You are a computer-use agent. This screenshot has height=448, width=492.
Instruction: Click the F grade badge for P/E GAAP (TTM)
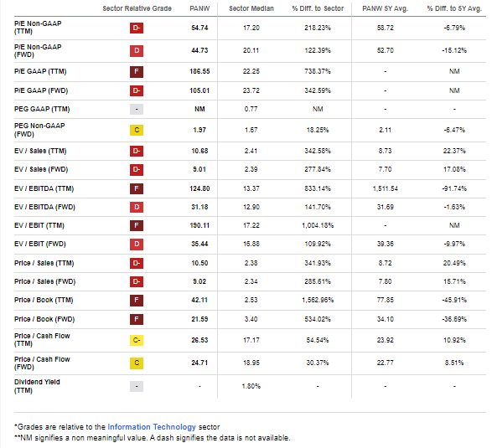pos(137,71)
